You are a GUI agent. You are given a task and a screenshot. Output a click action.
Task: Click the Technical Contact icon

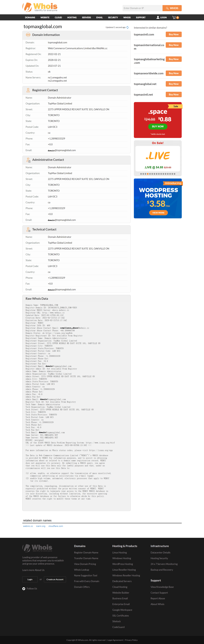point(28,229)
